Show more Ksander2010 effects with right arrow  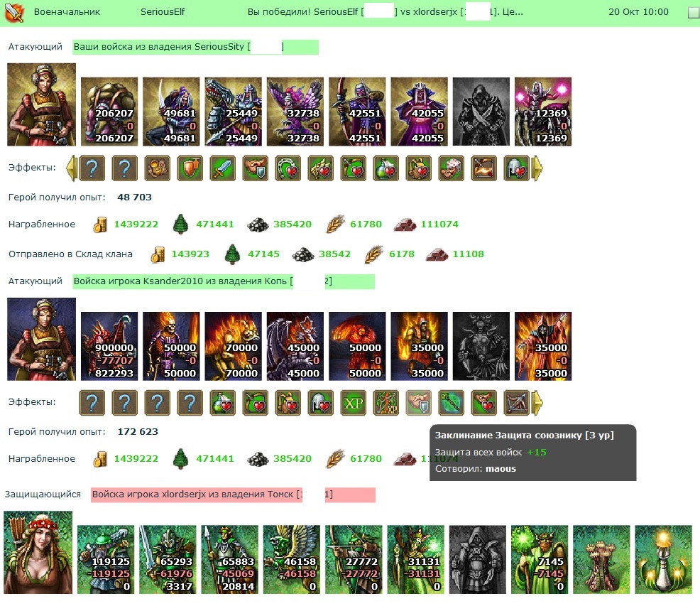coord(538,403)
